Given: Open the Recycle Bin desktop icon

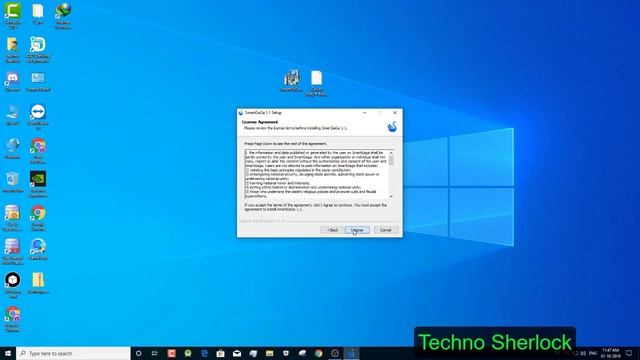Looking at the screenshot, I should coord(12,182).
